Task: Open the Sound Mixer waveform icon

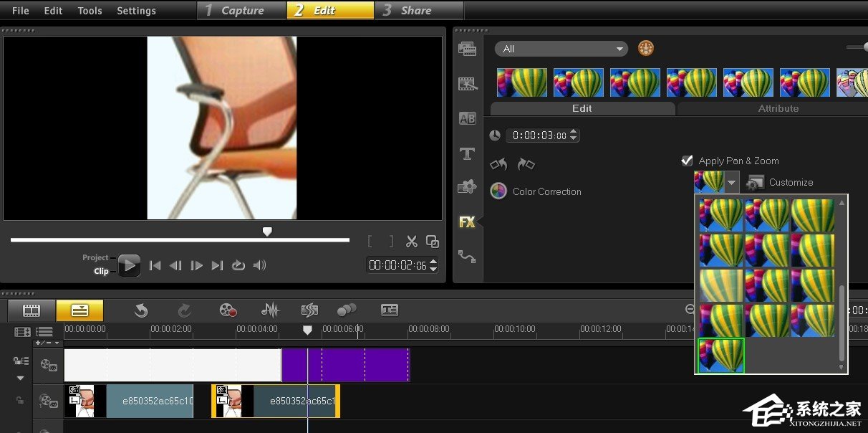Action: point(270,310)
